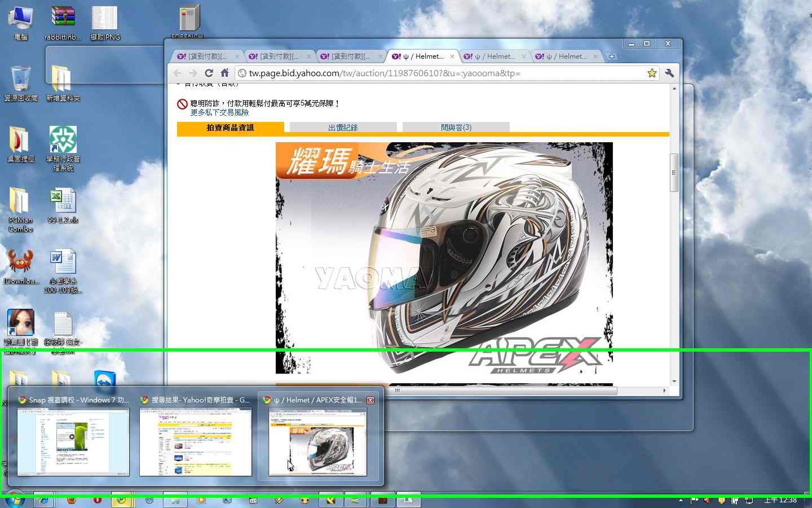The image size is (812, 508).
Task: Click the APEX helmet product image
Action: (x=444, y=258)
